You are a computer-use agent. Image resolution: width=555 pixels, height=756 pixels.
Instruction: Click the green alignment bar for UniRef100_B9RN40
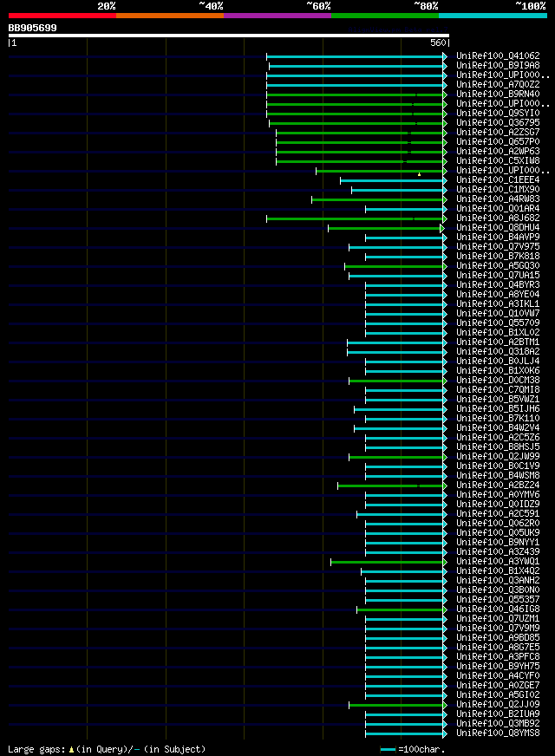tap(356, 95)
